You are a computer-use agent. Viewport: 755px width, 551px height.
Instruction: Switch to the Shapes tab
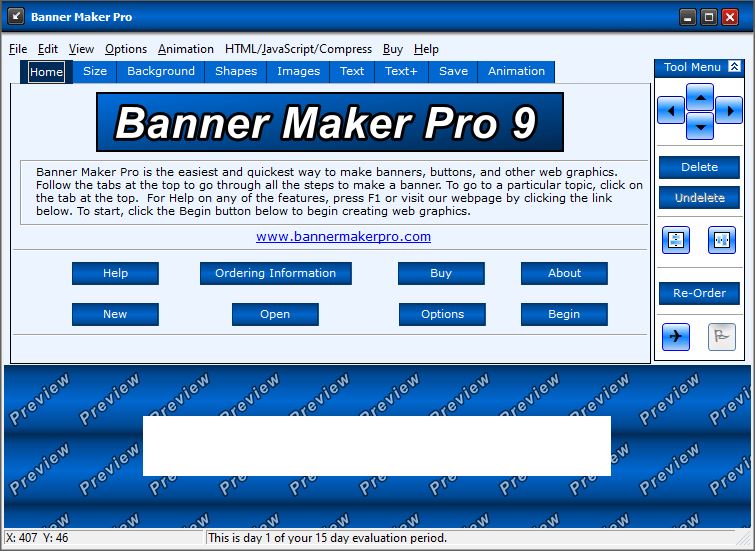(x=236, y=71)
